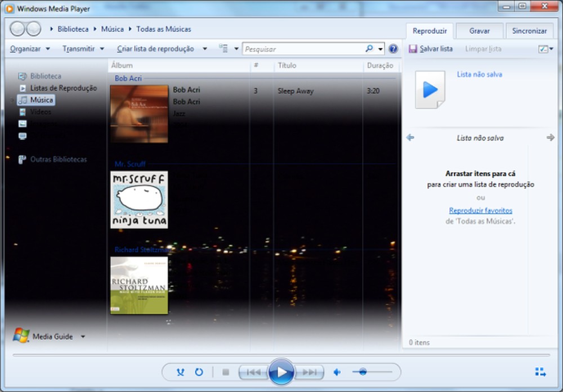563x392 pixels.
Task: Turn on repeat mode
Action: pyautogui.click(x=198, y=372)
